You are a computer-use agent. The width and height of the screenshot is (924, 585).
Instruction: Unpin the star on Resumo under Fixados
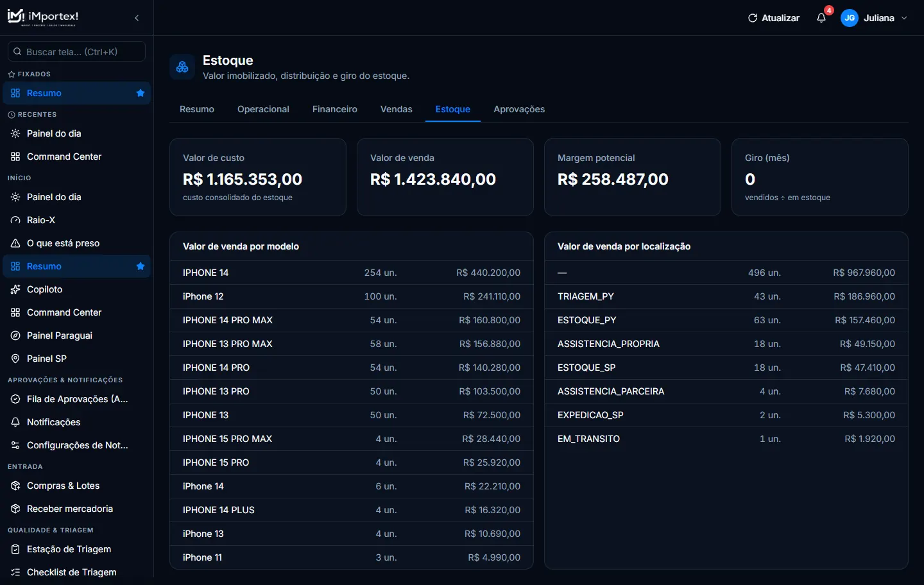(x=141, y=93)
